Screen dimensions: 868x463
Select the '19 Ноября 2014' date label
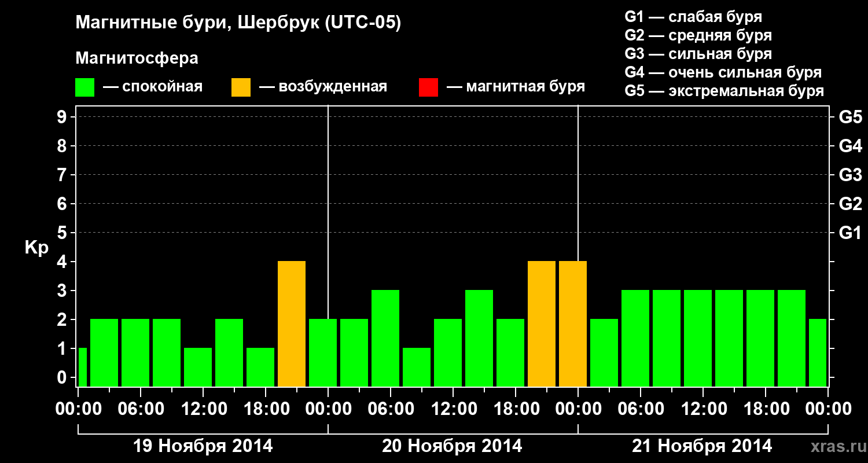203,446
